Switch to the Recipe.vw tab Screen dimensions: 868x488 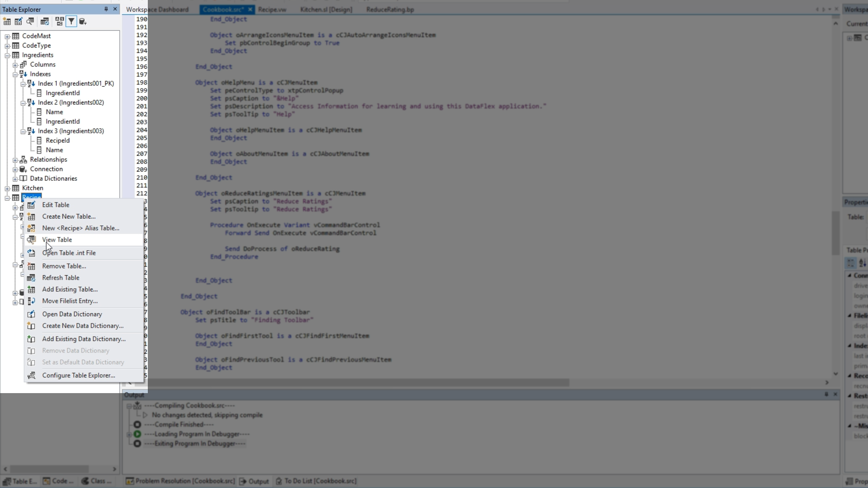click(x=272, y=9)
